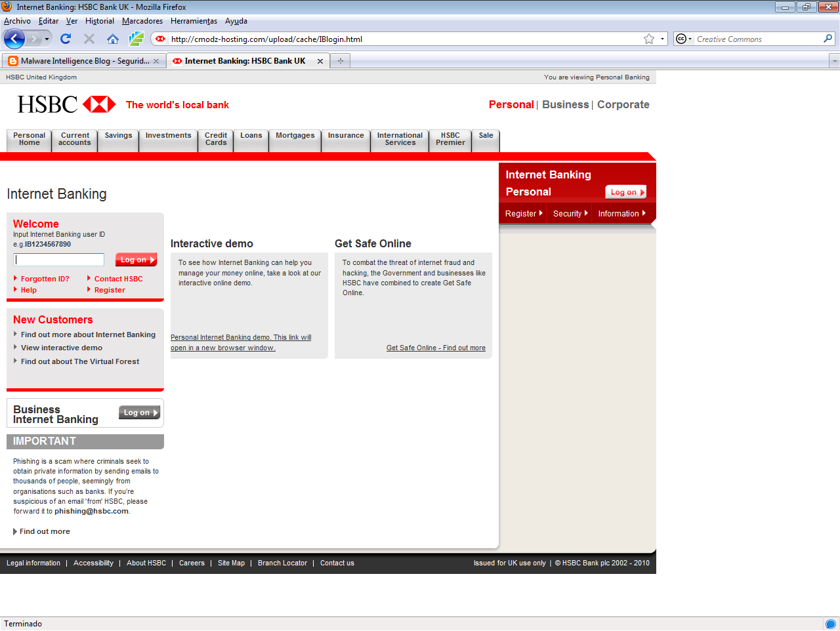Click the stop loading X icon
840x631 pixels.
89,39
